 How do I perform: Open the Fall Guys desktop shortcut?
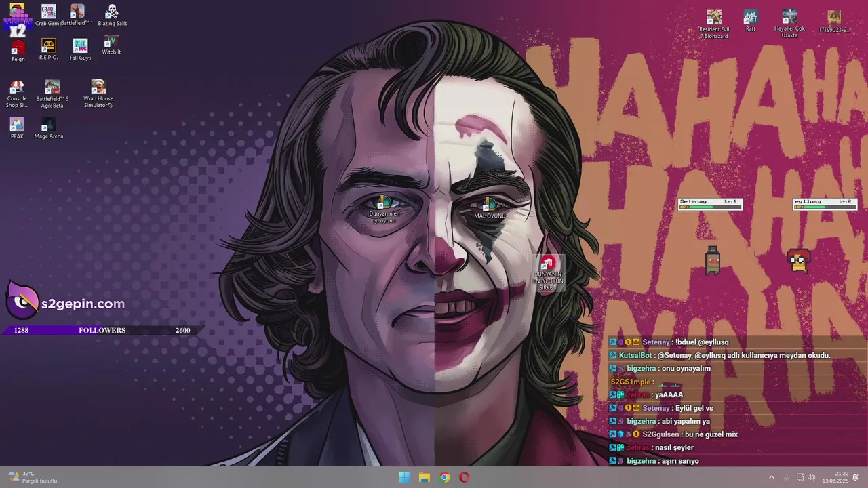tap(80, 49)
